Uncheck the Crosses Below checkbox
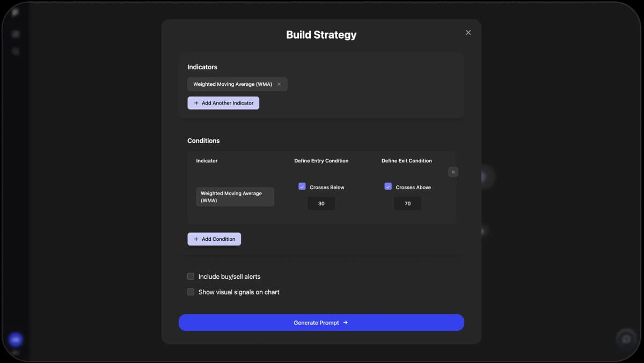The height and width of the screenshot is (363, 644). 302,187
